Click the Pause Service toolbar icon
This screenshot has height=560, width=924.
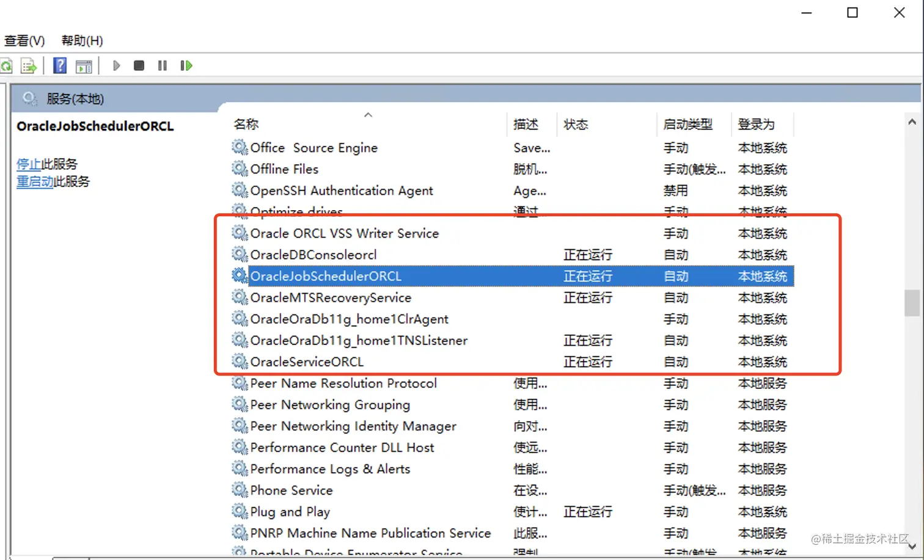tap(162, 65)
